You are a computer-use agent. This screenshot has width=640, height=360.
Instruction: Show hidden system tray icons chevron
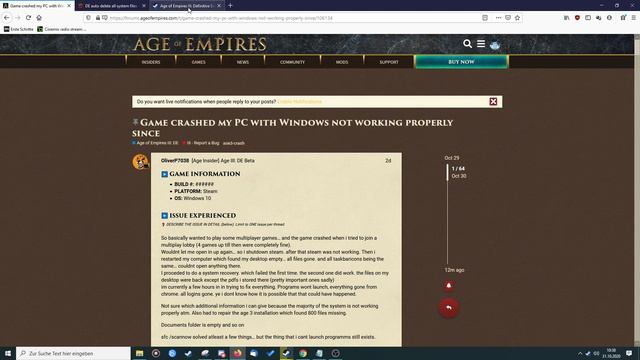coord(580,353)
